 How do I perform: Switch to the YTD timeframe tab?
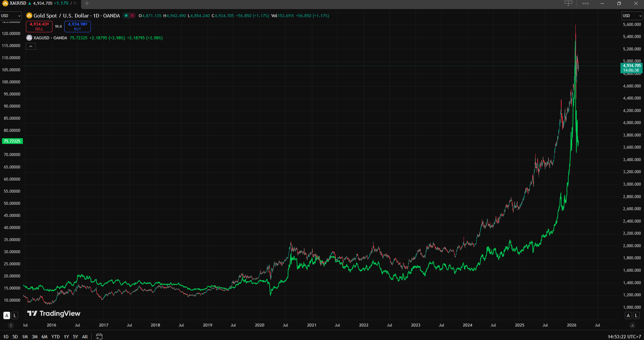55,336
